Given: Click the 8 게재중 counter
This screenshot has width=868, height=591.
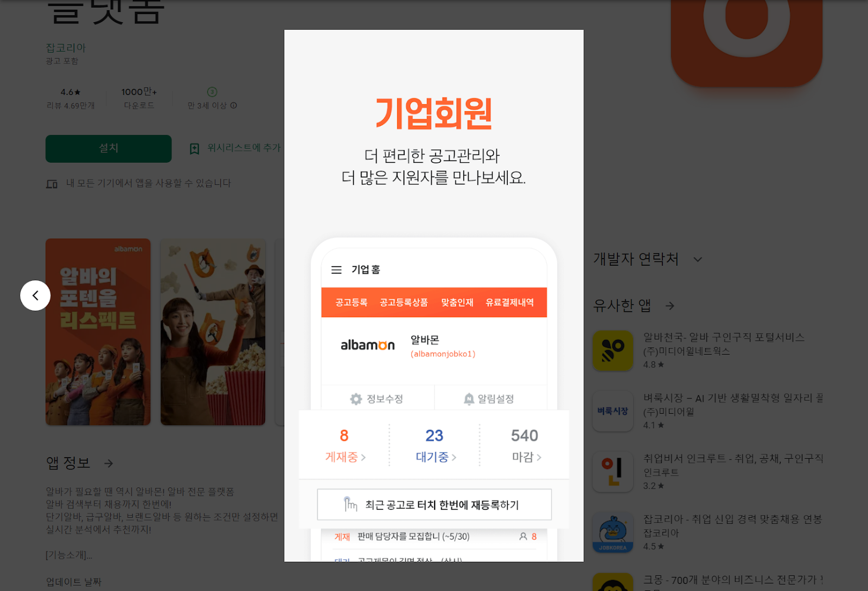Looking at the screenshot, I should 344,446.
